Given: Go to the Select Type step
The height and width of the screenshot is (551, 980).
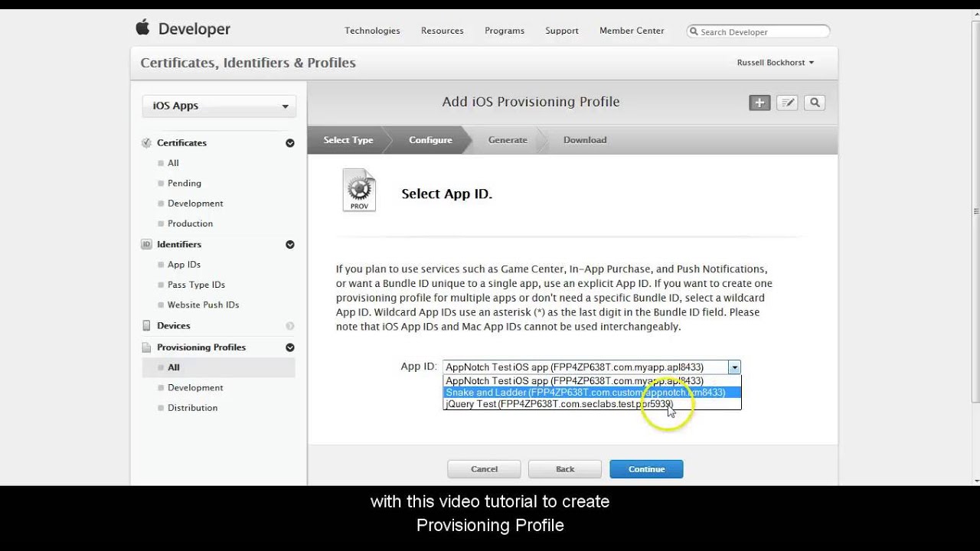Looking at the screenshot, I should pyautogui.click(x=348, y=140).
